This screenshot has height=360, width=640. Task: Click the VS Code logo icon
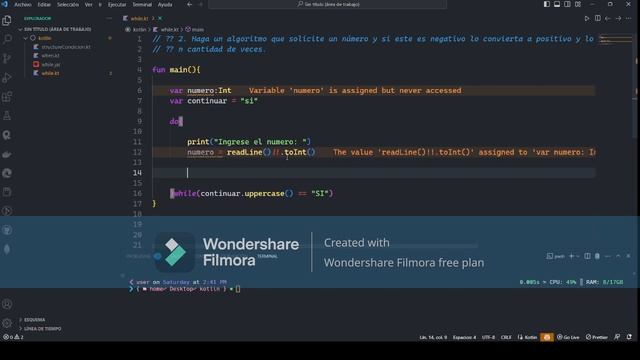[x=5, y=4]
